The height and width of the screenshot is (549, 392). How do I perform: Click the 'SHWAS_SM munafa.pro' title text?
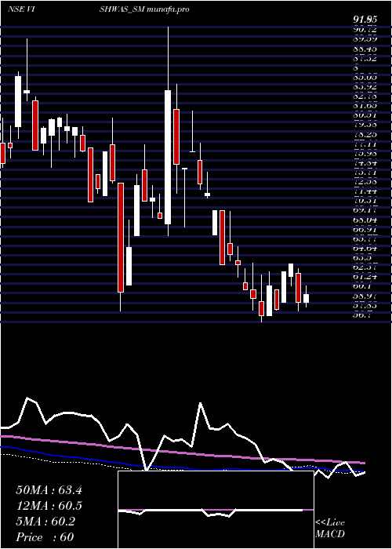click(x=144, y=9)
